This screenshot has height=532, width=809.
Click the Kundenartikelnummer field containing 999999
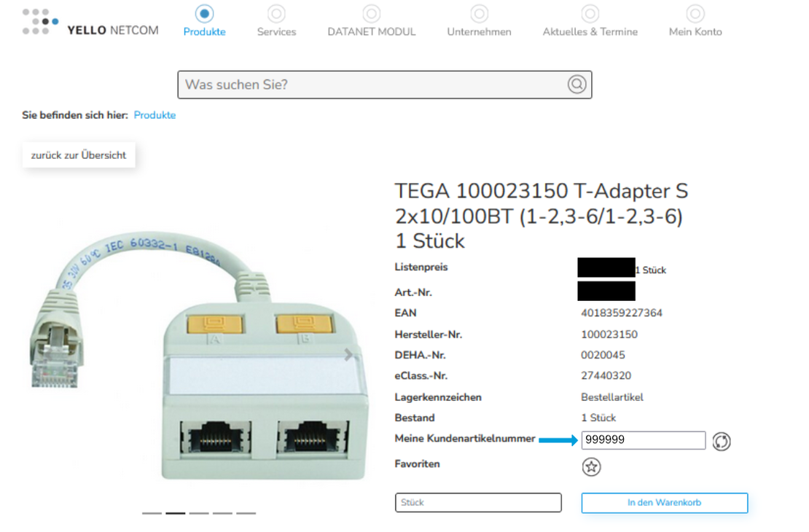pyautogui.click(x=644, y=440)
